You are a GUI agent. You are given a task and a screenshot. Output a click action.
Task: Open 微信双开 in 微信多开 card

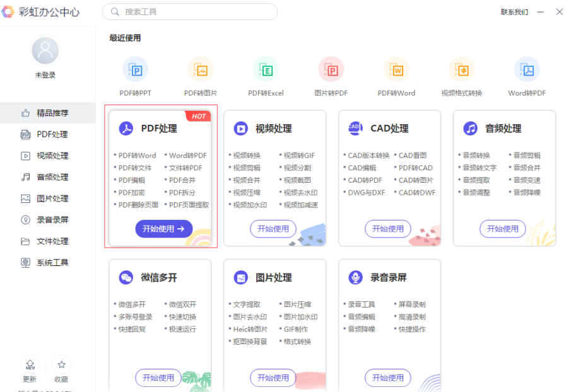click(x=182, y=304)
